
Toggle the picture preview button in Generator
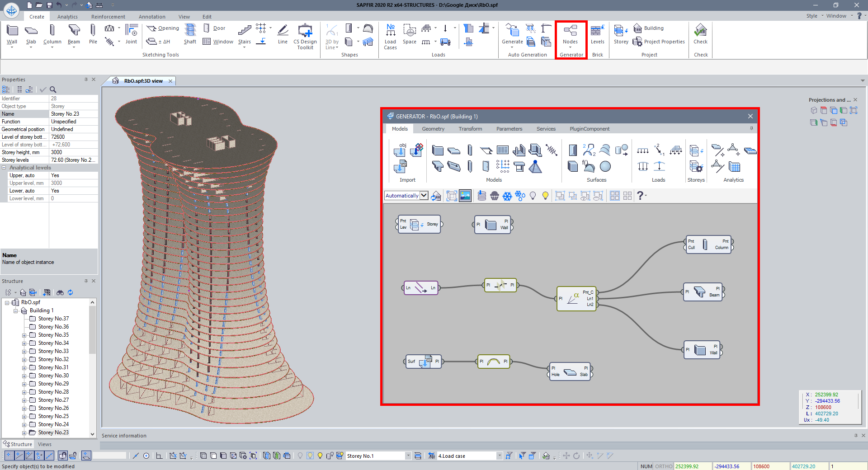(x=465, y=196)
